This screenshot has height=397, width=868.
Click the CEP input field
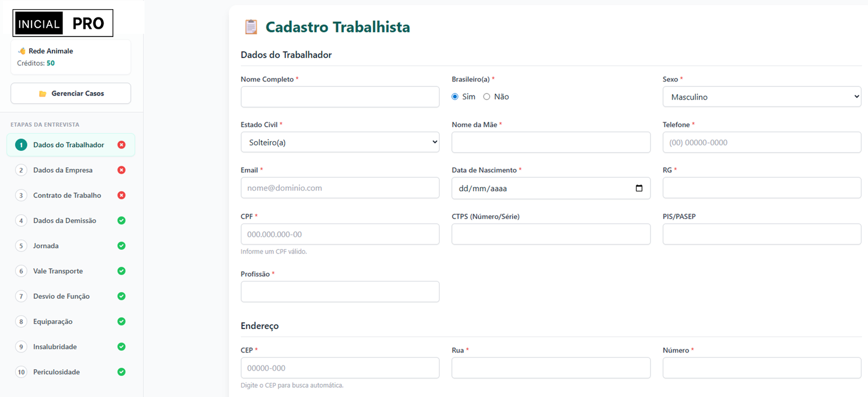(340, 368)
